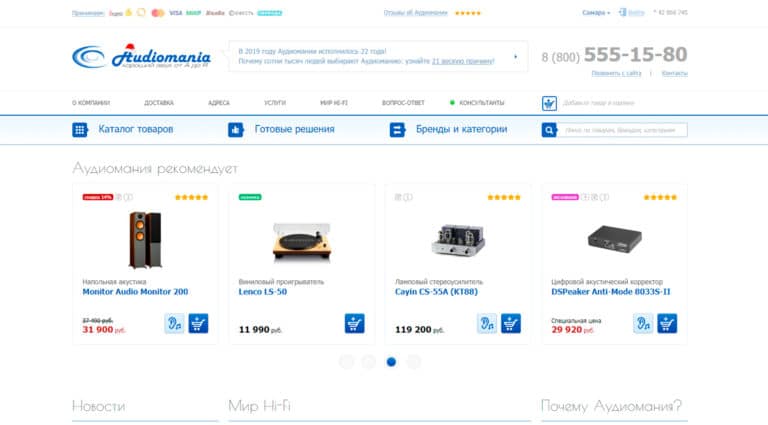Screen dimensions: 768x425
Task: Click the star rating of Cayin CS-55A
Action: [504, 197]
